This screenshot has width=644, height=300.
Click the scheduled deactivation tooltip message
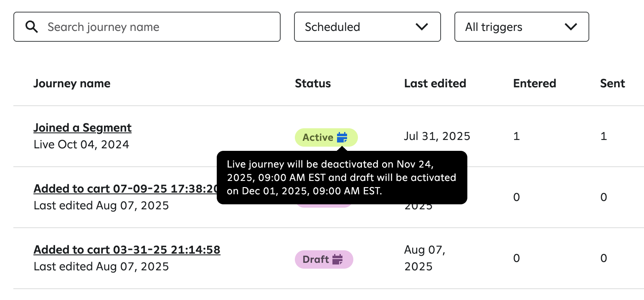tap(342, 178)
